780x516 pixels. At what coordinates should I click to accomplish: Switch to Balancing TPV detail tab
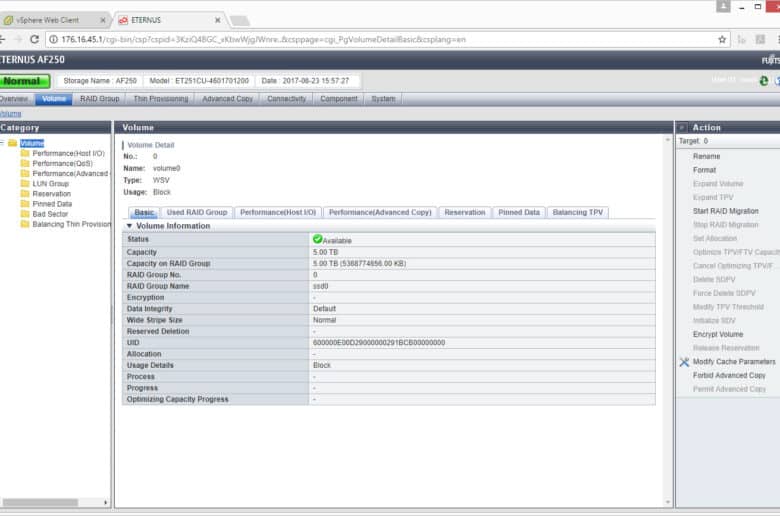pos(578,212)
